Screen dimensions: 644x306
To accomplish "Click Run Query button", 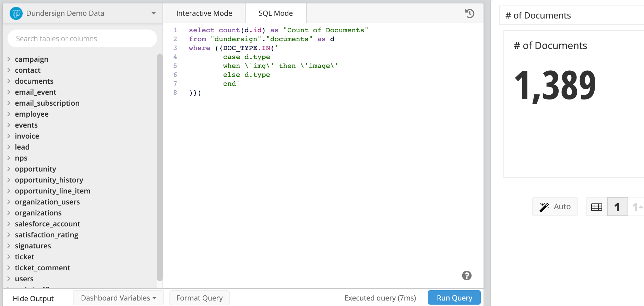I will coord(454,298).
